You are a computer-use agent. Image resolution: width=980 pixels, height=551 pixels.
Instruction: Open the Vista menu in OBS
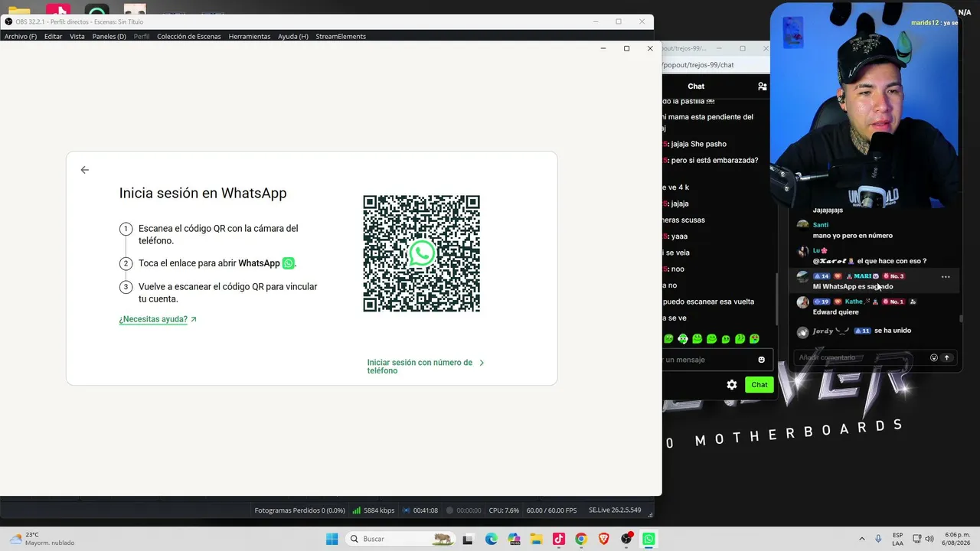[77, 36]
